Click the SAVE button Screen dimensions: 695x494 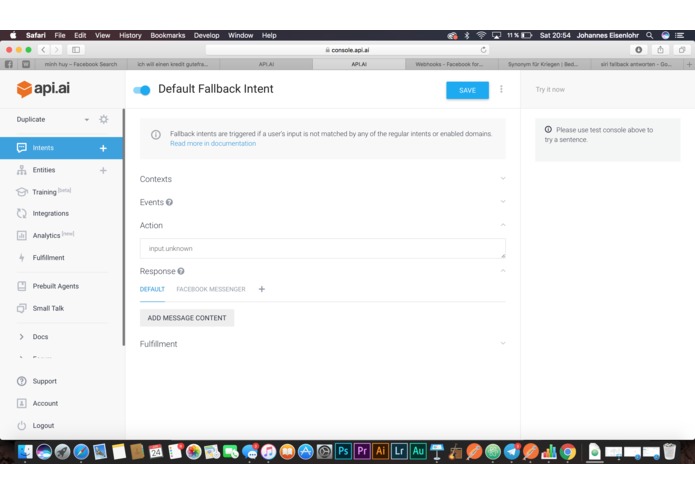(x=467, y=90)
